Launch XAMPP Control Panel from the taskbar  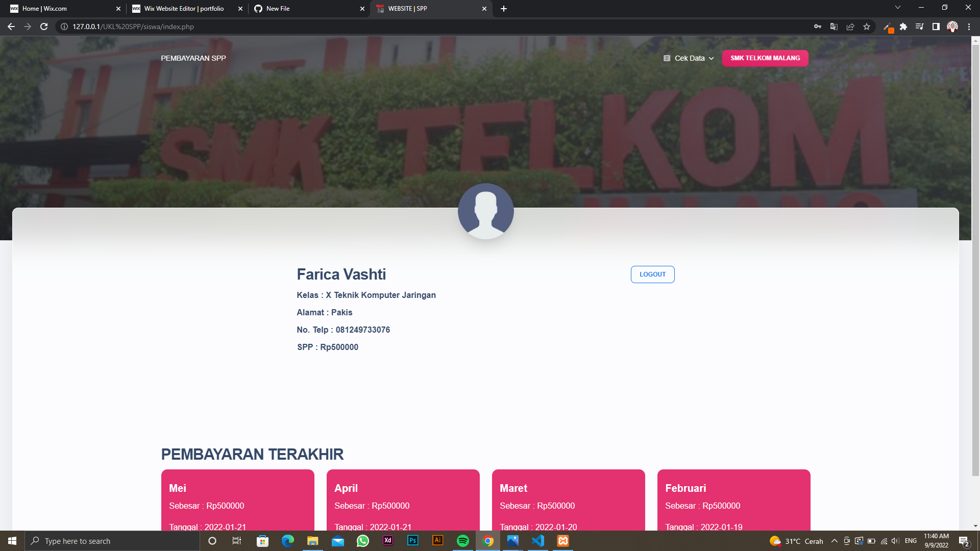point(563,541)
